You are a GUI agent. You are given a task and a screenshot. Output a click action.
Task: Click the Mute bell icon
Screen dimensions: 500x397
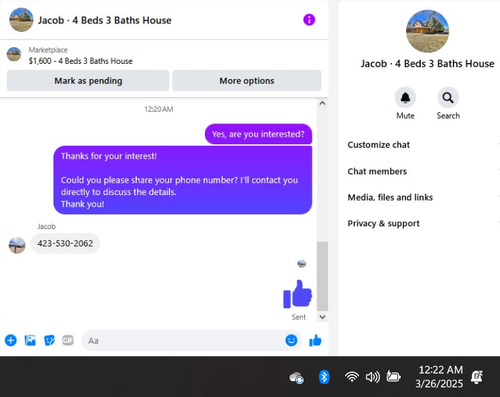(x=405, y=98)
